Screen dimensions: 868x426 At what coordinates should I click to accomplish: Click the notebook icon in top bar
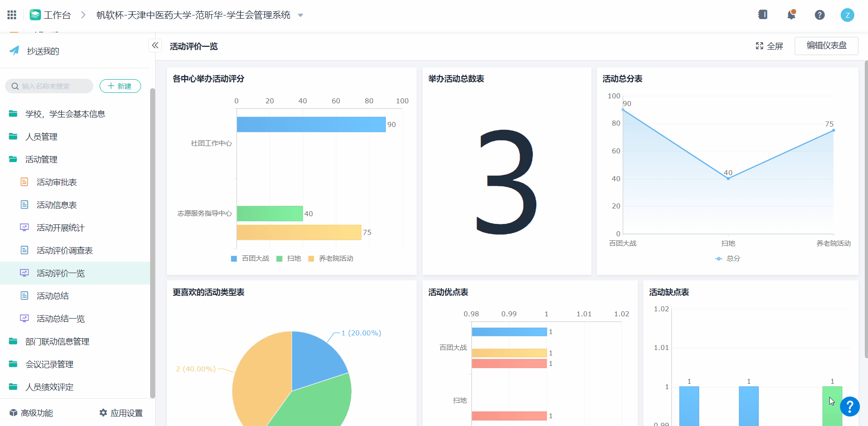tap(763, 15)
